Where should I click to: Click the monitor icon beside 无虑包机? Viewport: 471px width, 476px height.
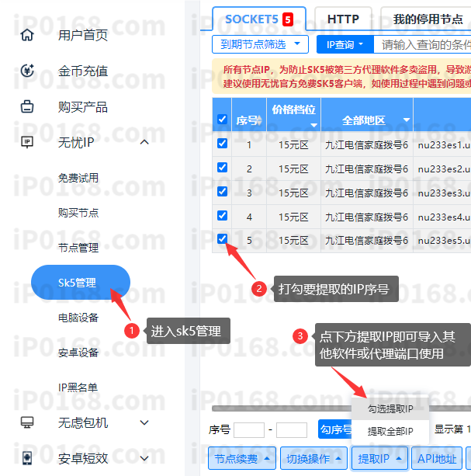[27, 422]
